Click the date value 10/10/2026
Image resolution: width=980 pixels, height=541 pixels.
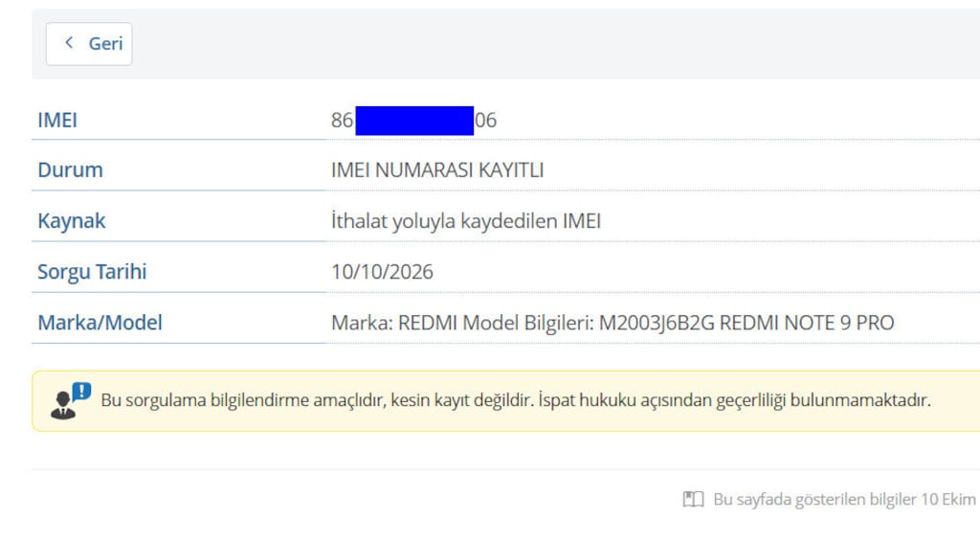(382, 271)
